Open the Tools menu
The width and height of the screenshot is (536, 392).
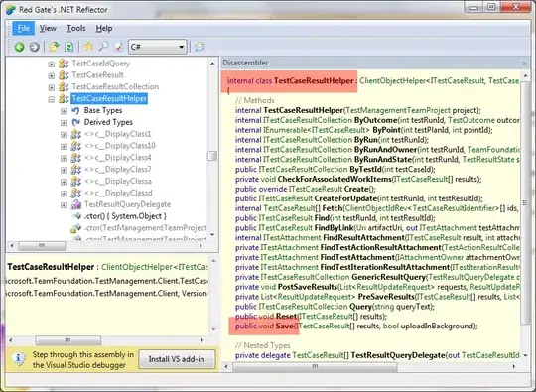75,29
